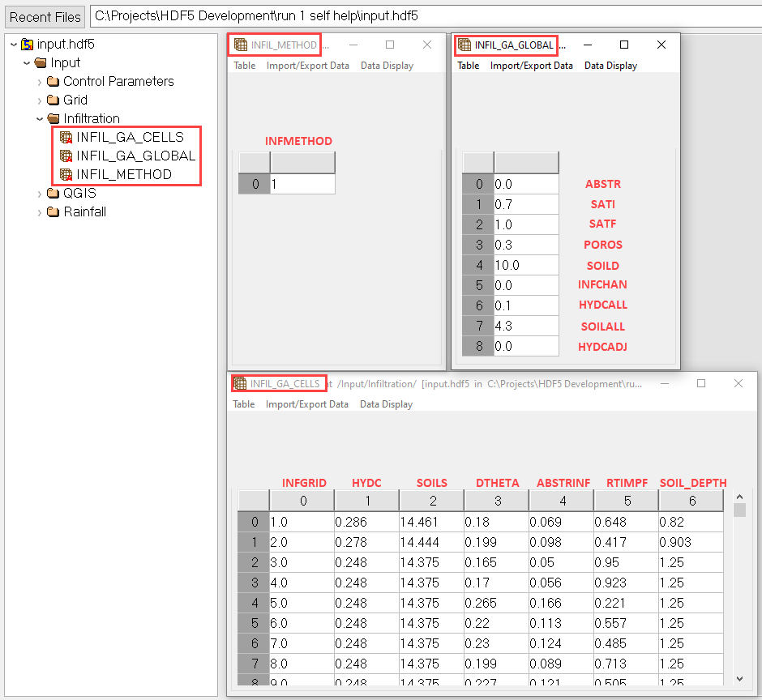Click the file path text field
This screenshot has width=762, height=700.
click(422, 16)
